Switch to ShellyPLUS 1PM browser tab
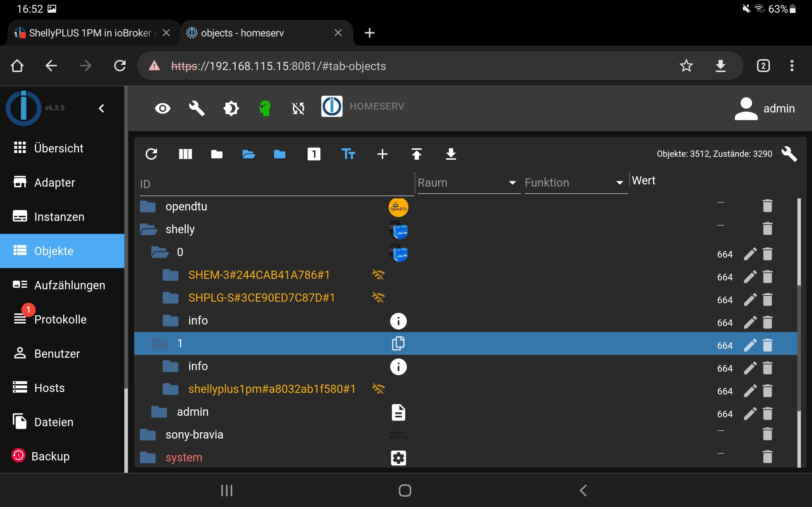 pos(90,33)
